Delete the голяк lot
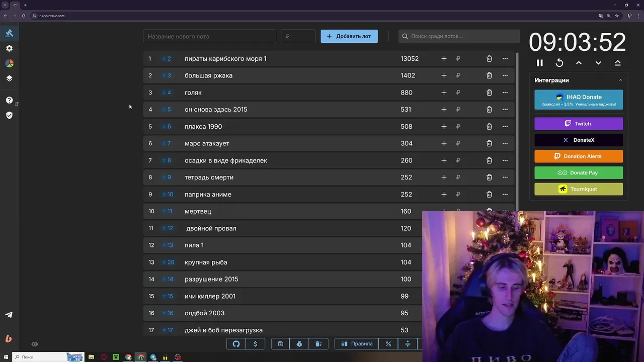This screenshot has width=644, height=362. [x=489, y=93]
